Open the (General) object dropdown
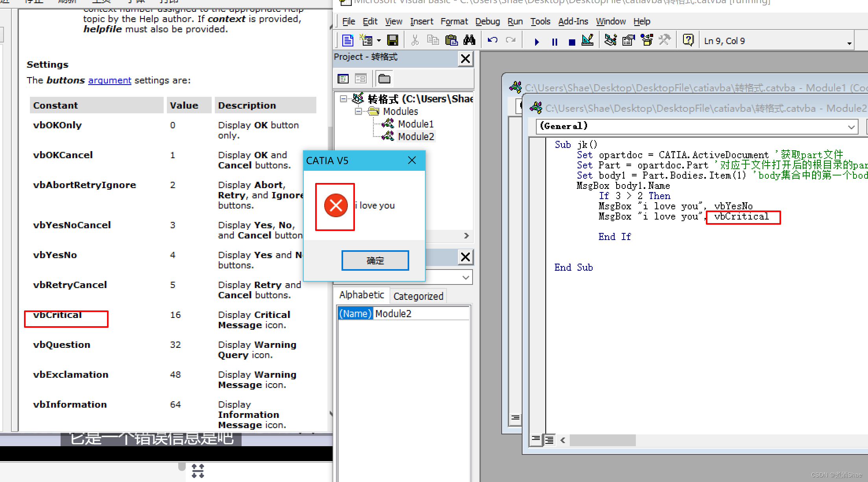 851,127
